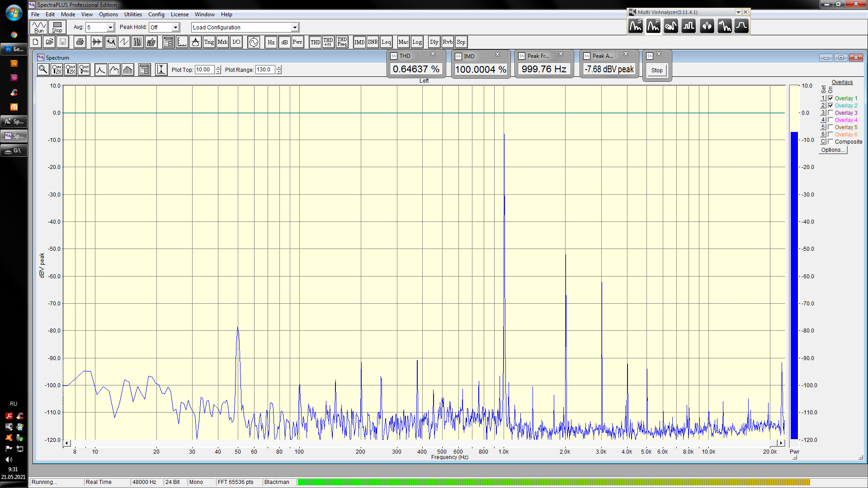Open the Load Configuration dropdown
Screen dimensions: 868x488
[294, 28]
